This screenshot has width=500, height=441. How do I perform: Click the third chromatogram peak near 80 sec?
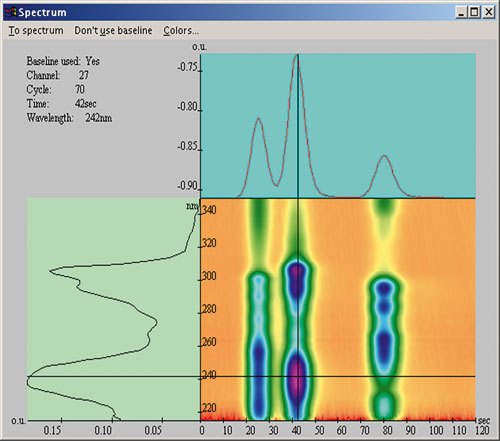(384, 156)
